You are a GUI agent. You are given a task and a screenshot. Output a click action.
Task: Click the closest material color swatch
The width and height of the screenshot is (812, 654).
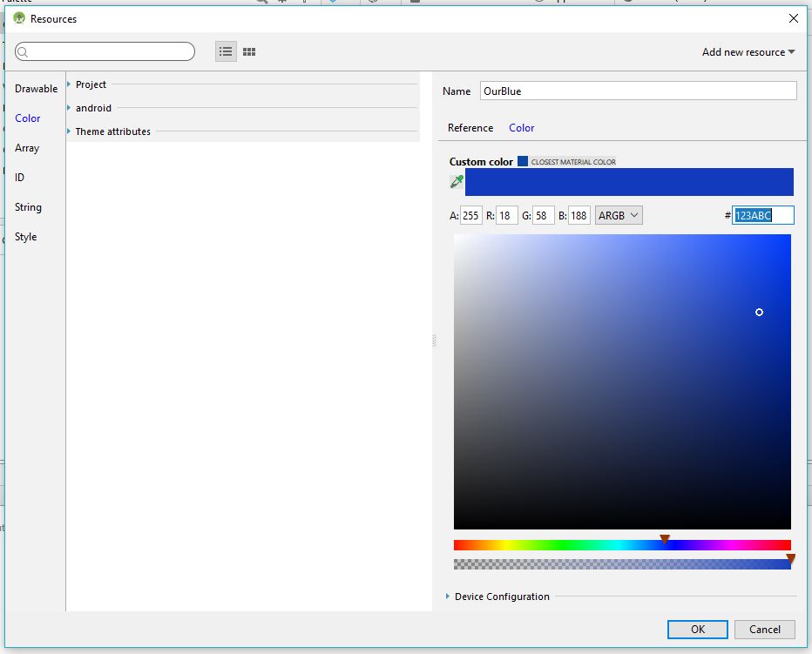tap(523, 162)
